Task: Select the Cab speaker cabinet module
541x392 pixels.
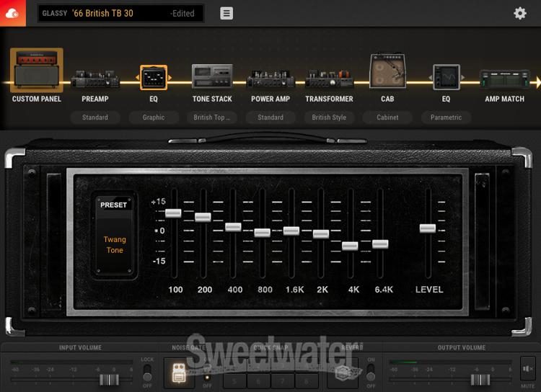Action: point(387,71)
